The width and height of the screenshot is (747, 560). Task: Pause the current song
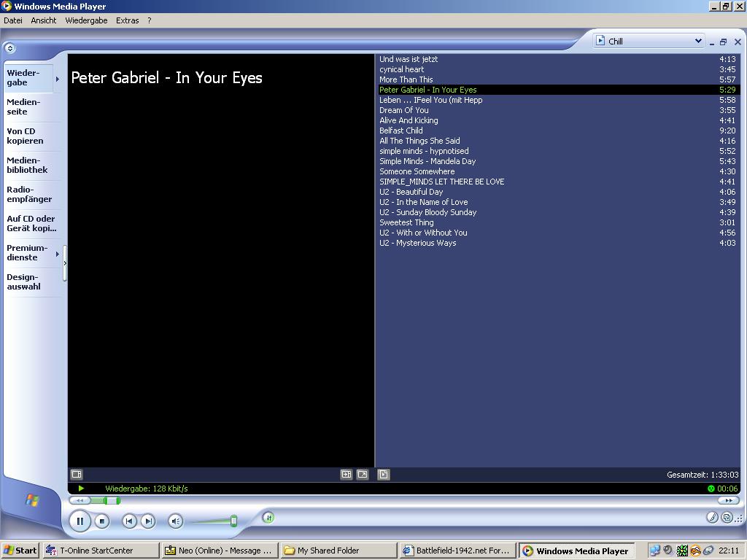pos(80,521)
